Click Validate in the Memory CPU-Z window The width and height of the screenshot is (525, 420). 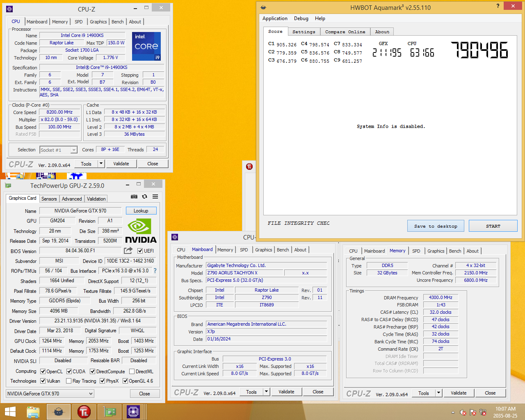point(459,393)
